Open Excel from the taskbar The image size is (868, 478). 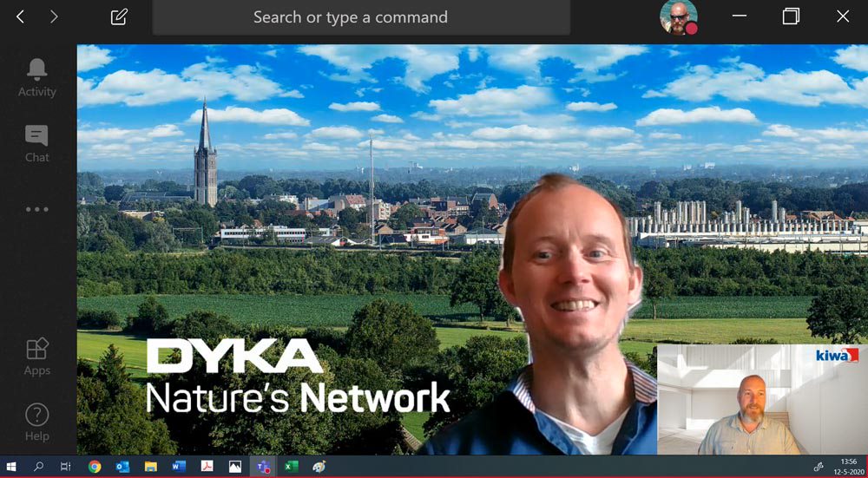pyautogui.click(x=291, y=467)
